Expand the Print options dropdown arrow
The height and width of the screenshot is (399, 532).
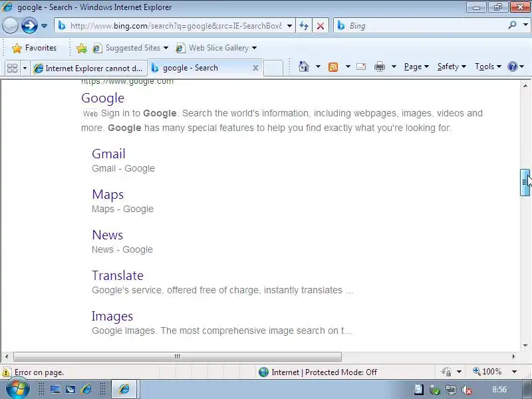394,66
